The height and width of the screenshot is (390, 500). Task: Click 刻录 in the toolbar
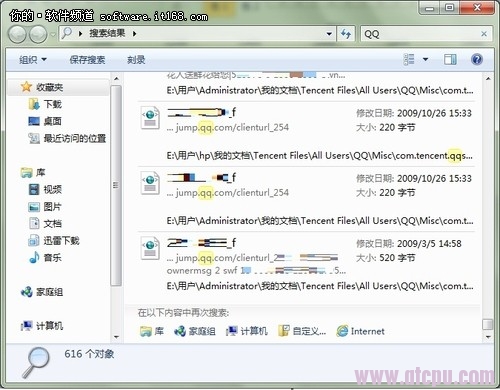(x=136, y=60)
